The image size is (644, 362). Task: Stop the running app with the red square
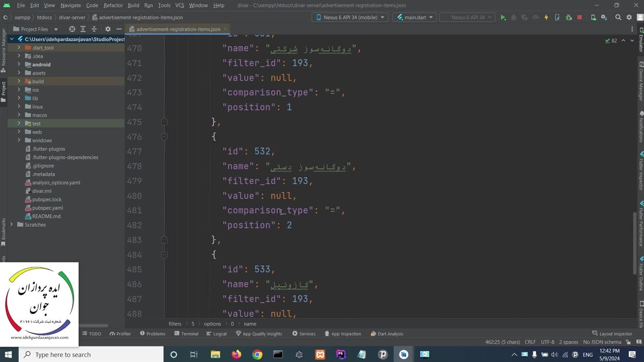click(x=579, y=18)
